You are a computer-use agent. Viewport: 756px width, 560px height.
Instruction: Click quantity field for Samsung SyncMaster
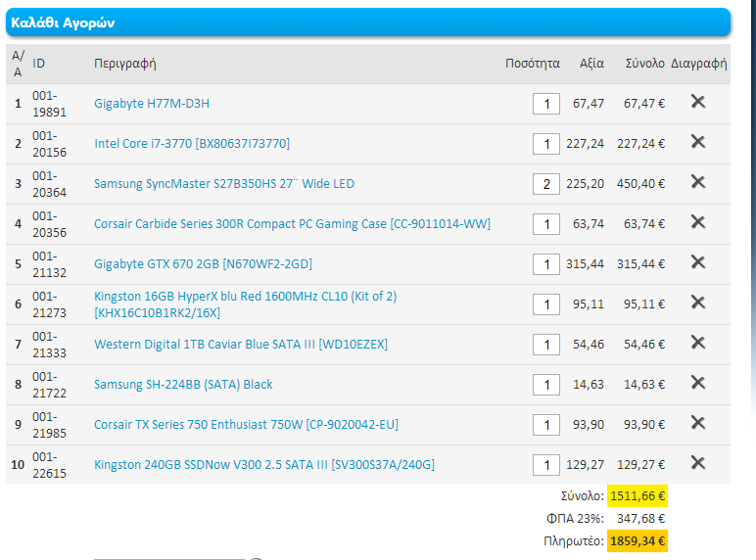545,184
